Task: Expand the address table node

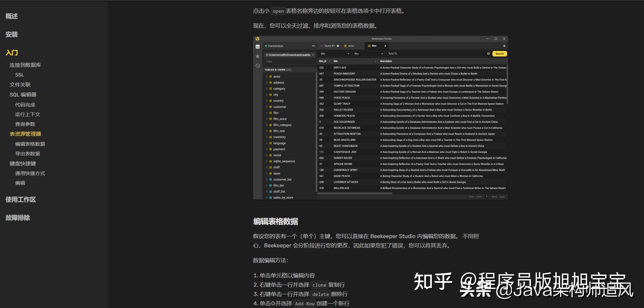Action: [x=267, y=83]
